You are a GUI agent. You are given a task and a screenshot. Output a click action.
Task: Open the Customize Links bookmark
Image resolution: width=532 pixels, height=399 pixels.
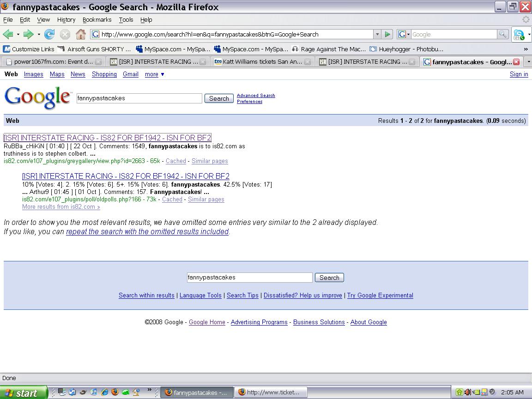point(29,49)
